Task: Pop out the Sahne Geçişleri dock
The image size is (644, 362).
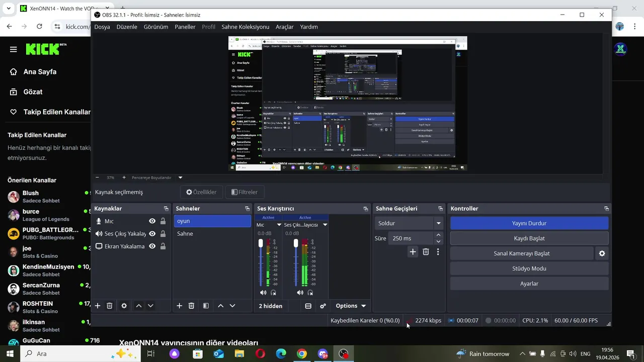Action: coord(440,209)
